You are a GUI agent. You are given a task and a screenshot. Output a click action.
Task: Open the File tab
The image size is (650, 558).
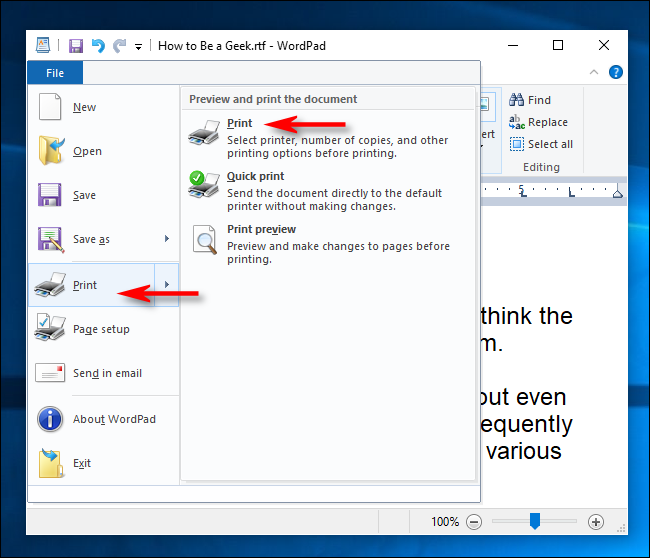(55, 73)
